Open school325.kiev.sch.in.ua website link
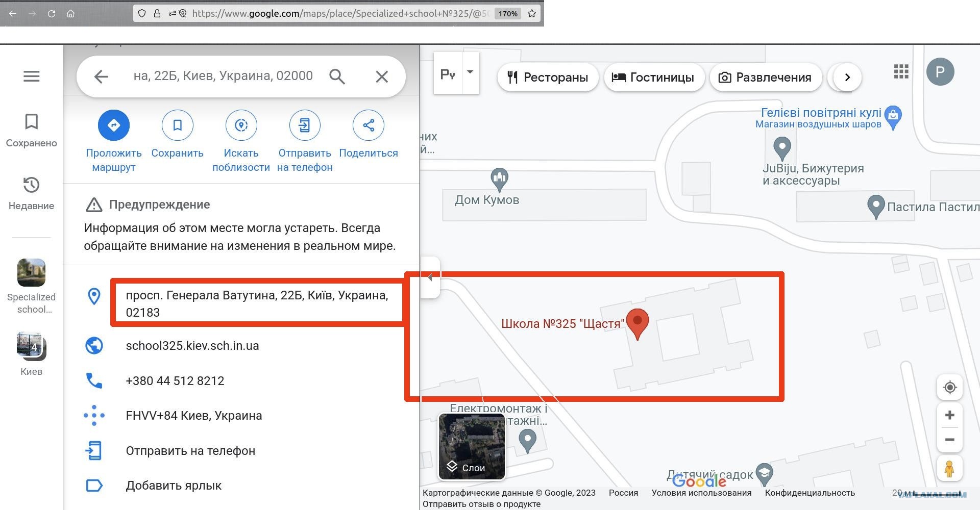Image resolution: width=980 pixels, height=510 pixels. pyautogui.click(x=192, y=346)
